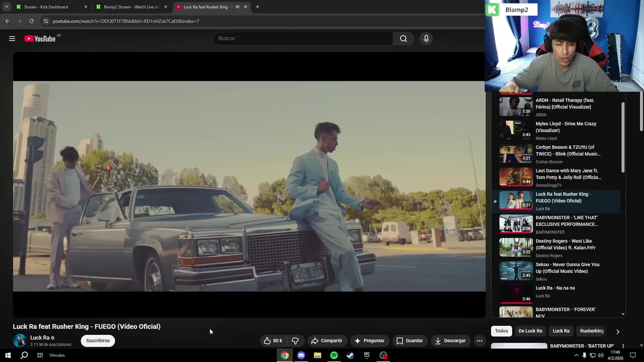Open Epic Games Launcher from taskbar
This screenshot has width=644, height=362.
pos(367,355)
